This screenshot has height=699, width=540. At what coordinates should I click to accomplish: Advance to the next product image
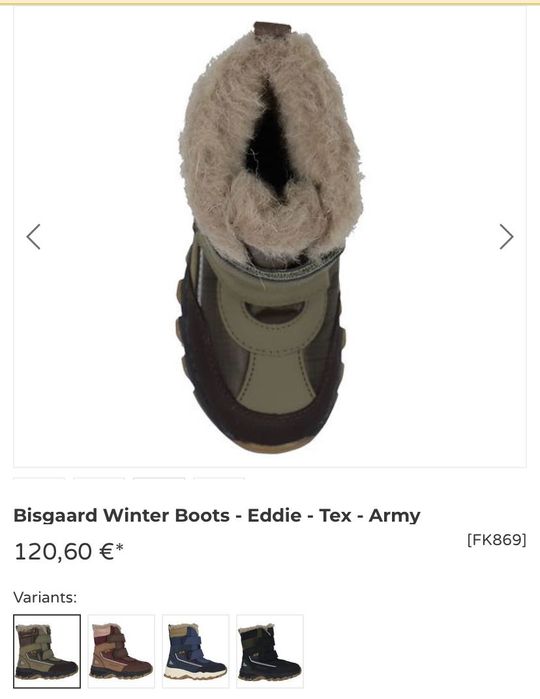point(506,237)
